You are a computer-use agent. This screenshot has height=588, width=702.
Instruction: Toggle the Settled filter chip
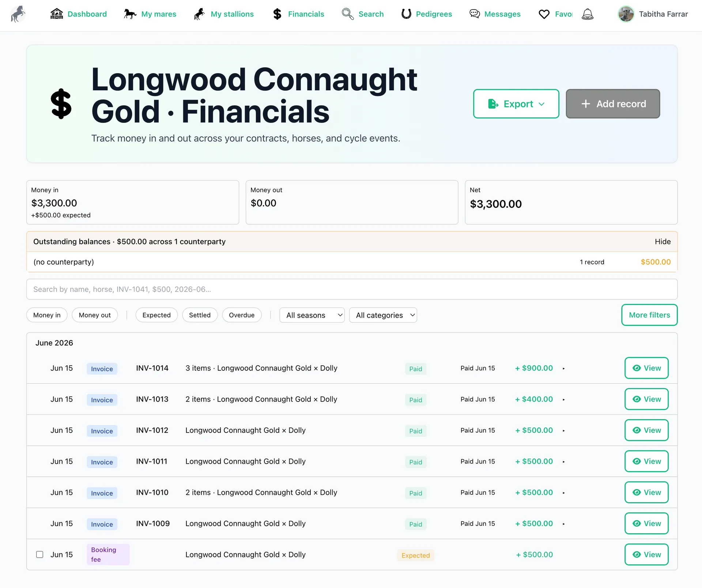pyautogui.click(x=200, y=315)
